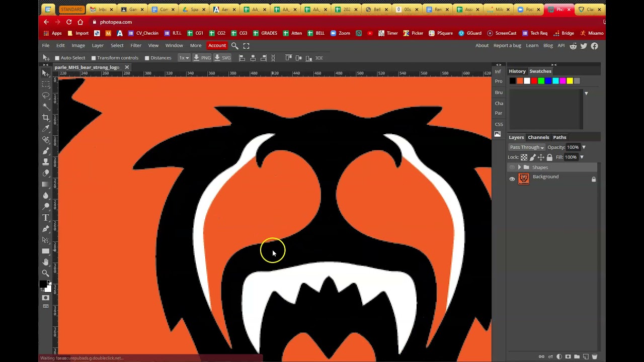This screenshot has width=644, height=362.
Task: Click the Account button
Action: point(217,46)
